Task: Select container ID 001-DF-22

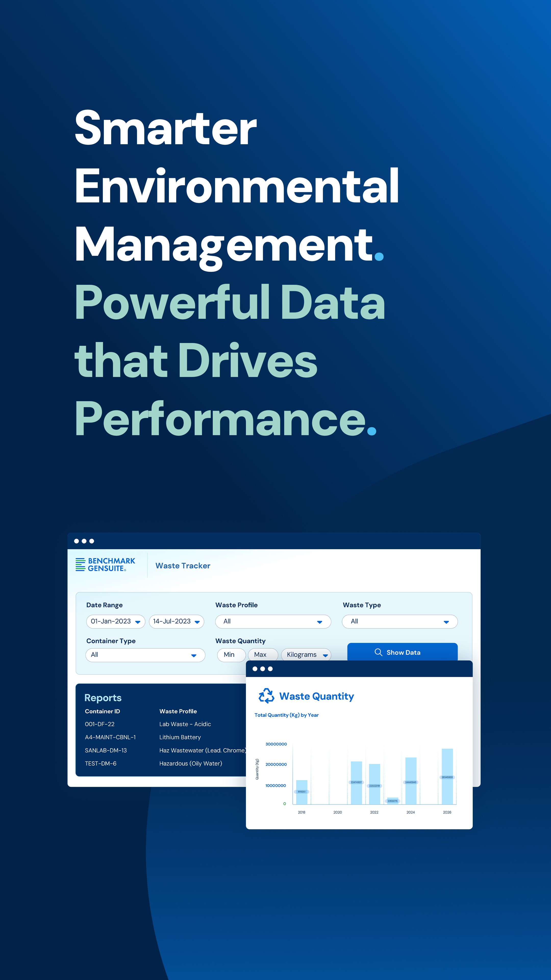Action: point(100,724)
